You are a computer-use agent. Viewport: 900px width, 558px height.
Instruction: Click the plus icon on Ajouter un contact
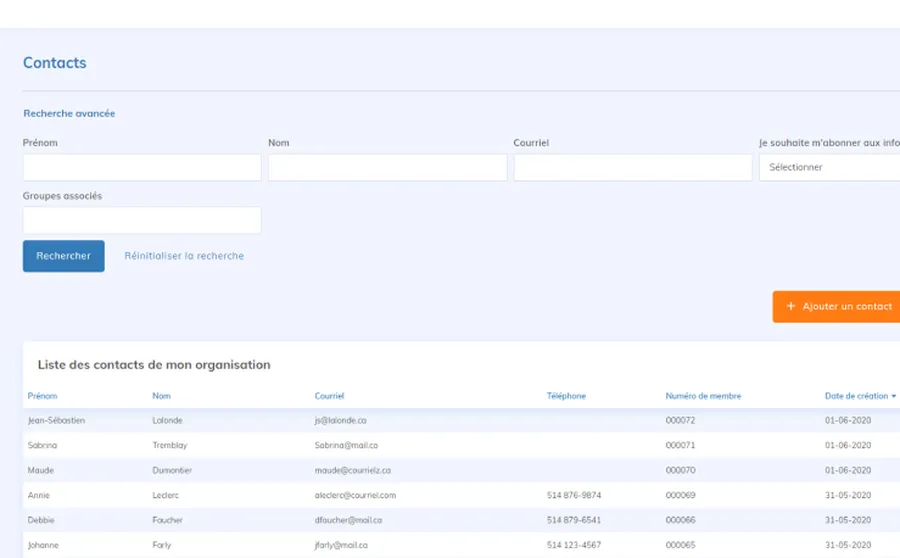(791, 306)
